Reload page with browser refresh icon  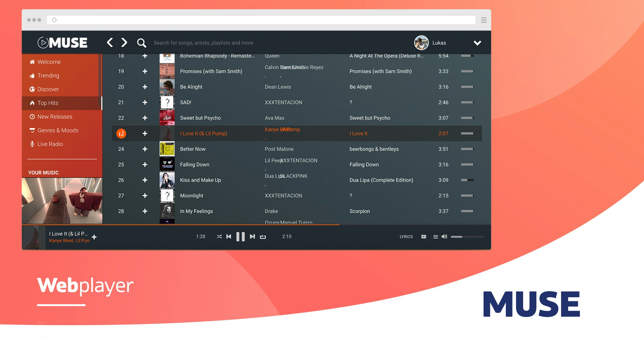(54, 20)
